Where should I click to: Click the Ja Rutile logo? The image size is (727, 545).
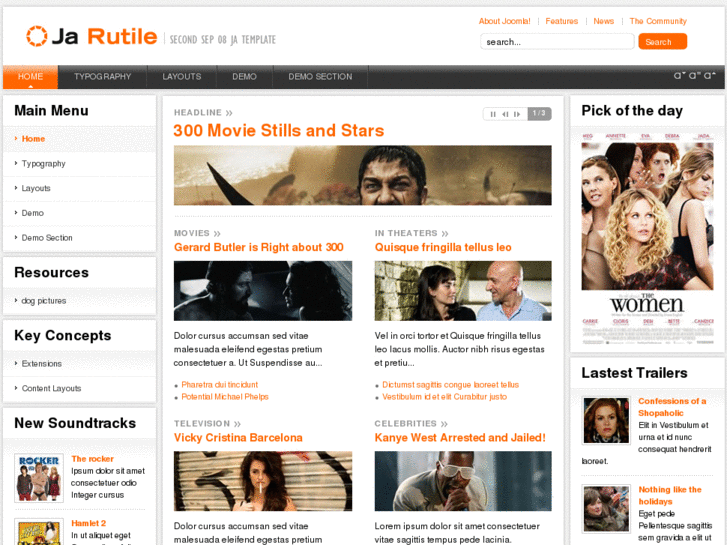click(x=92, y=36)
